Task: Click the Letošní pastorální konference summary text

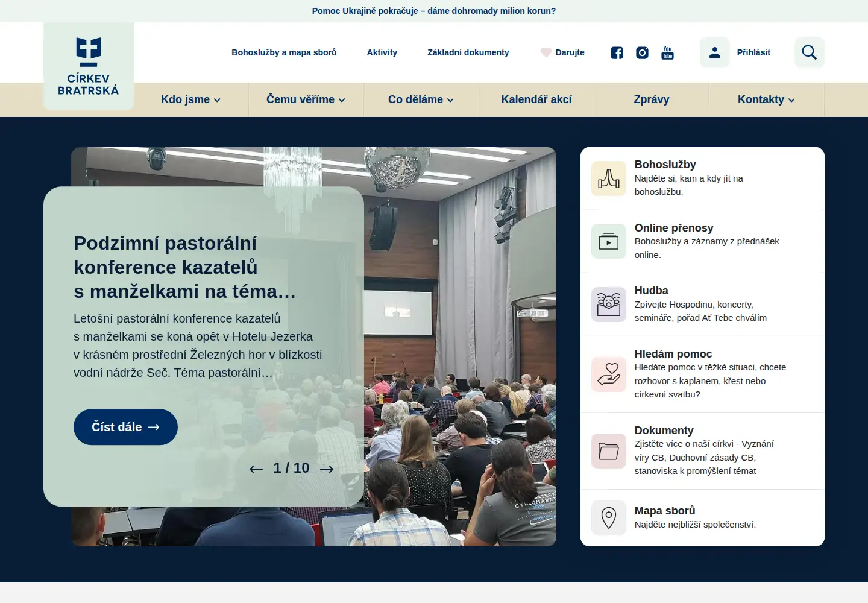Action: coord(198,346)
